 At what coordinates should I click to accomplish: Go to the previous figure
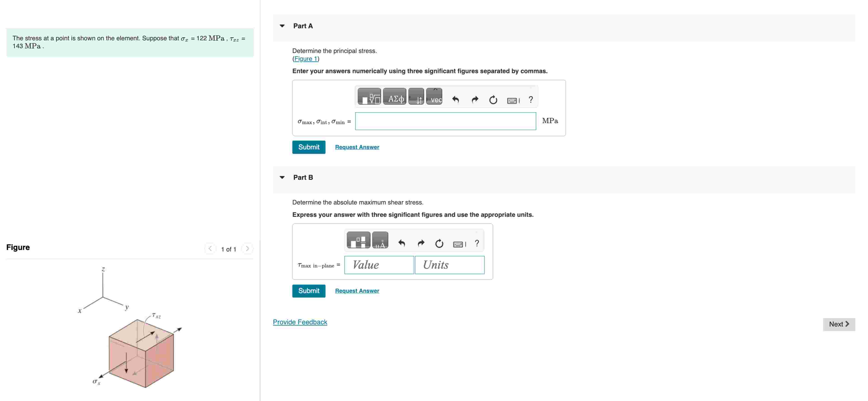pyautogui.click(x=210, y=249)
